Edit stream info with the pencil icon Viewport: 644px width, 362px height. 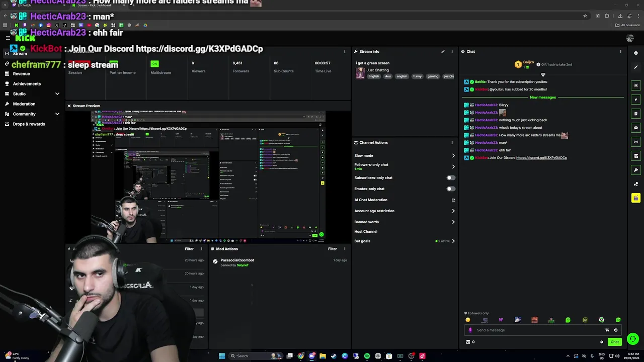(443, 51)
